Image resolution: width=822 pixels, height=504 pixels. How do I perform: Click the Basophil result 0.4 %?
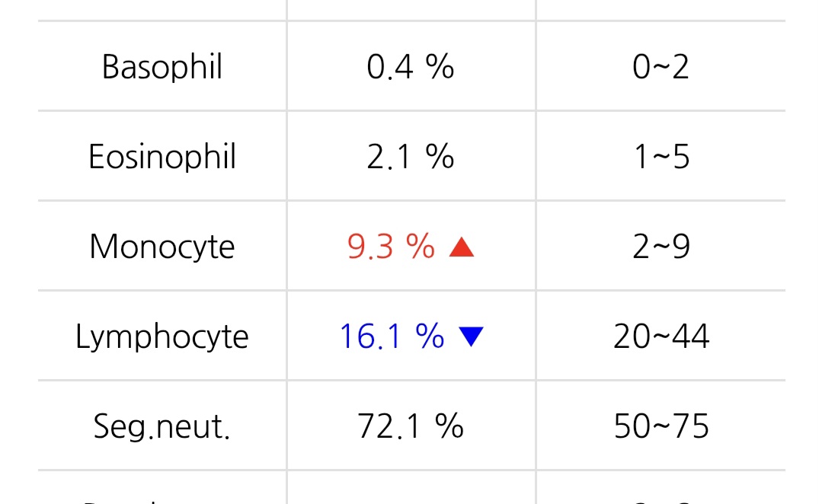410,67
